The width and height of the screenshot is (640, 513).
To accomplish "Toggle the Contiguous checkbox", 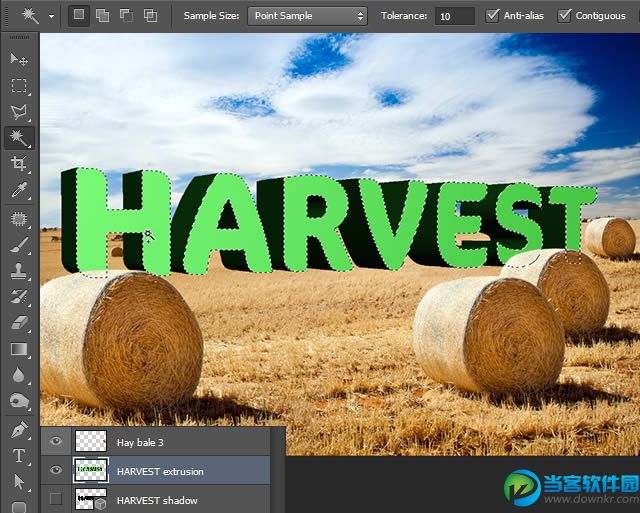I will 564,16.
